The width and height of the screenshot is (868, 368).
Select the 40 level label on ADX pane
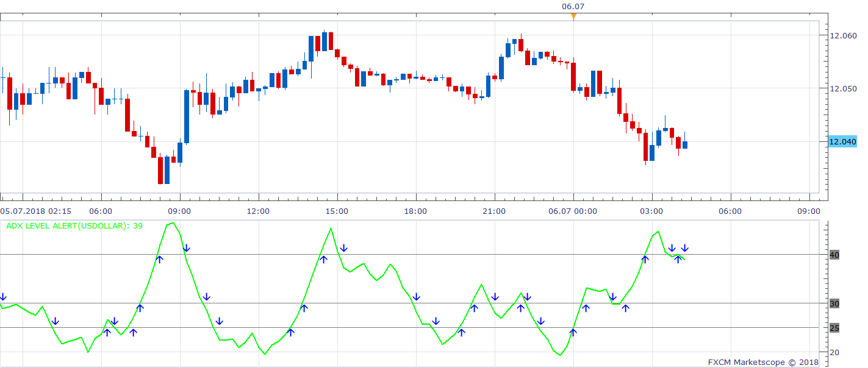coord(834,255)
